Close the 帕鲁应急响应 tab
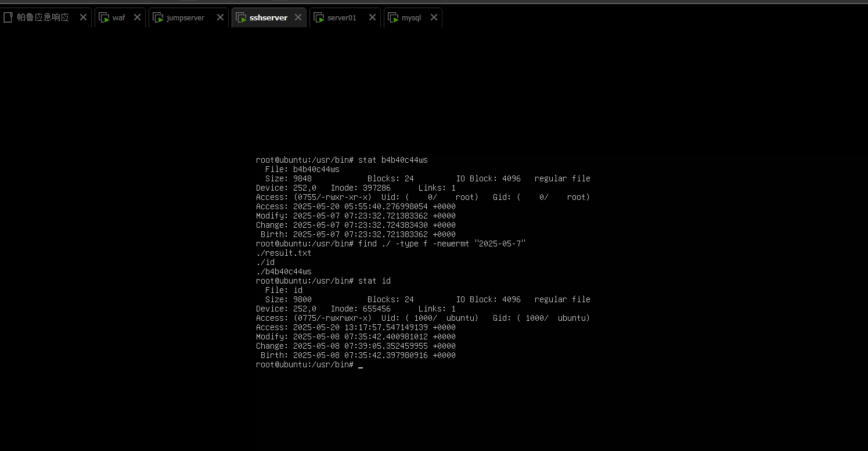The width and height of the screenshot is (868, 451). pyautogui.click(x=83, y=17)
